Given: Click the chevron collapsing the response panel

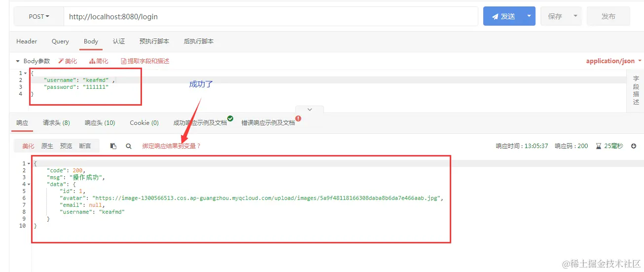Looking at the screenshot, I should pos(310,109).
